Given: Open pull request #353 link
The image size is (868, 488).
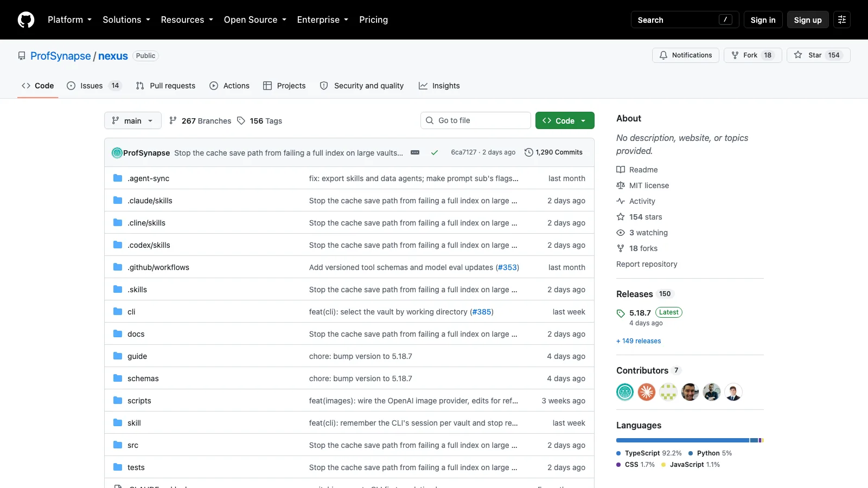Looking at the screenshot, I should click(x=507, y=267).
